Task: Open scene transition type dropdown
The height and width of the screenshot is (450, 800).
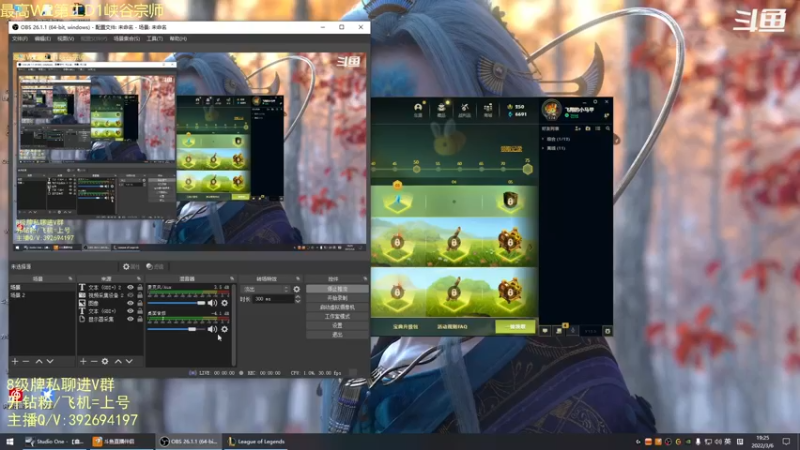Action: tap(265, 289)
